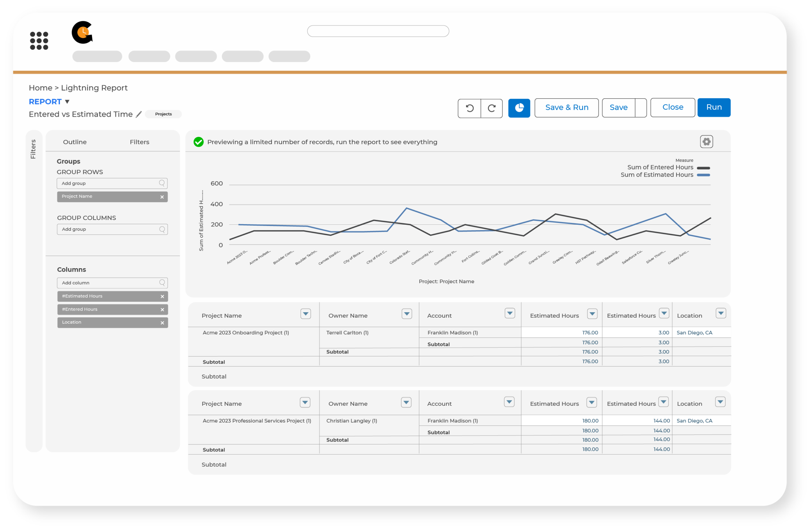Click green check preview status icon

click(199, 142)
